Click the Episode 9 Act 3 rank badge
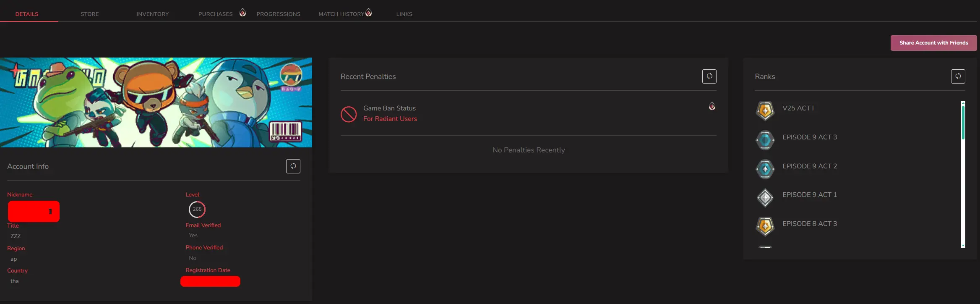 click(765, 140)
